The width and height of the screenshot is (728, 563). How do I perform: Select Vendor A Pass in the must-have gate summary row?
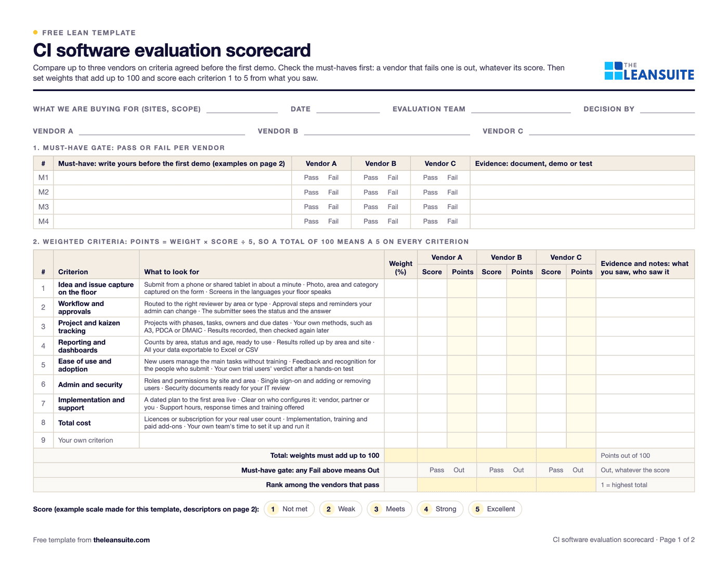437,470
